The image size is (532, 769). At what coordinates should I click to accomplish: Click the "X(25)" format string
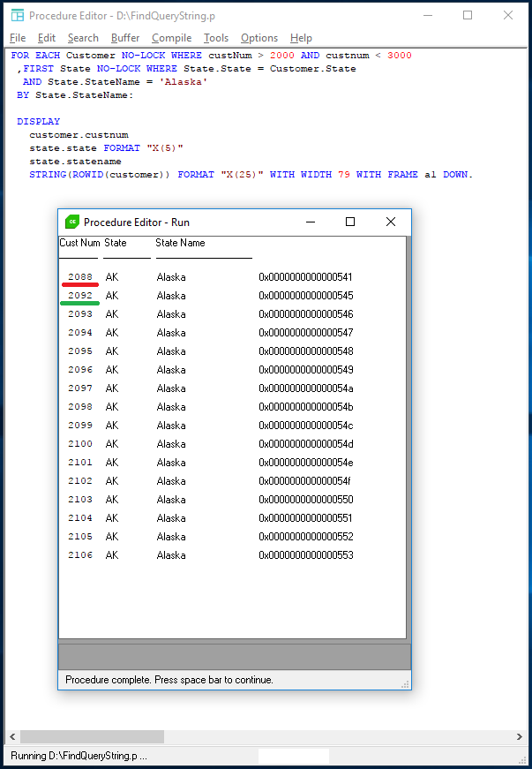242,175
